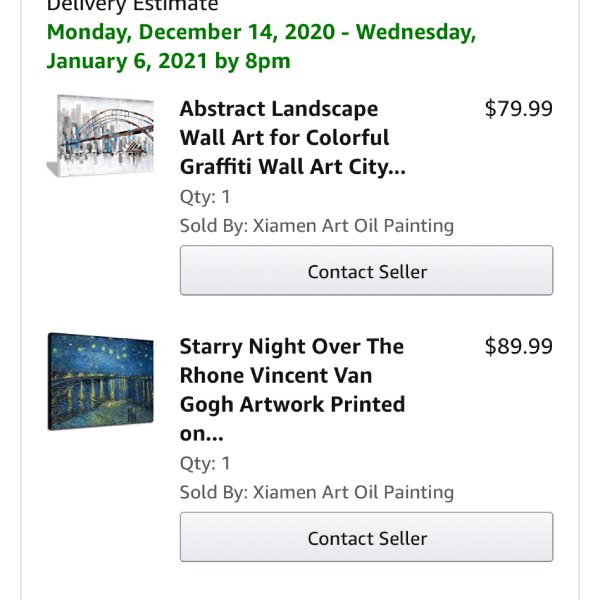Click Sold By Xiamen under Starry Night

click(317, 492)
